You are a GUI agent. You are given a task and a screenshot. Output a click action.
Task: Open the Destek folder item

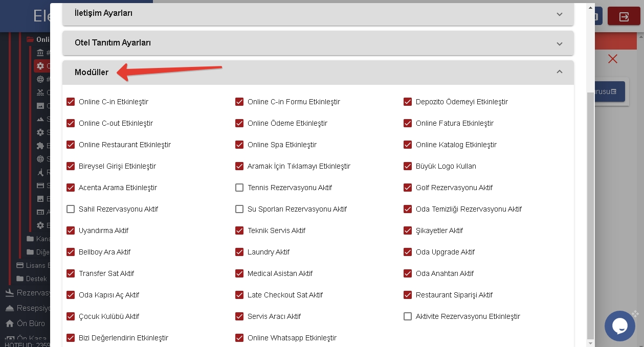pos(36,279)
